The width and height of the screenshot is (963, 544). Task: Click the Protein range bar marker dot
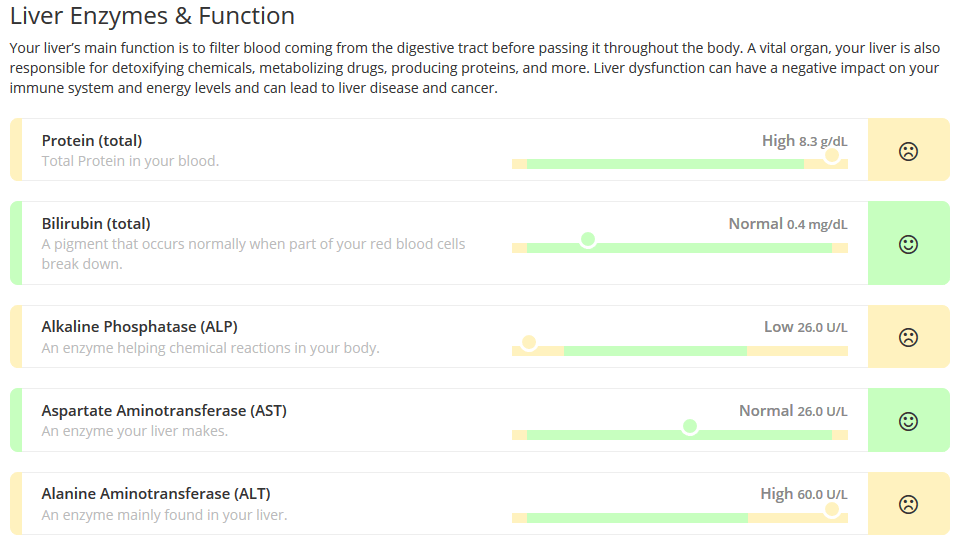[x=832, y=155]
